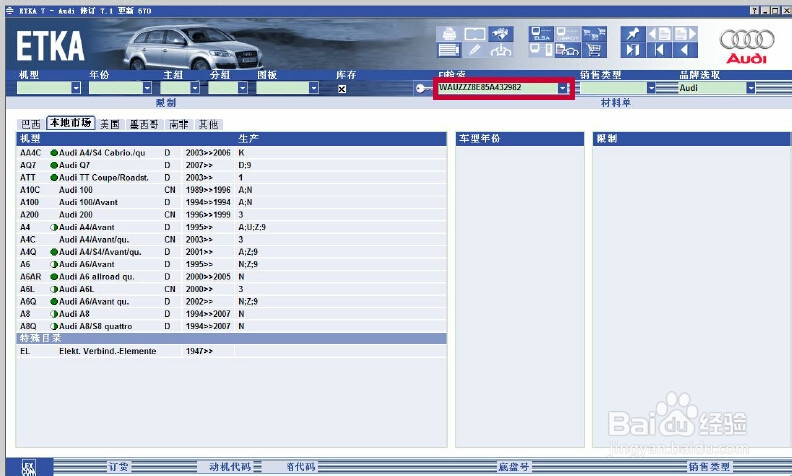Select the Audi 100/Avant row
The image size is (792, 476).
pos(231,202)
